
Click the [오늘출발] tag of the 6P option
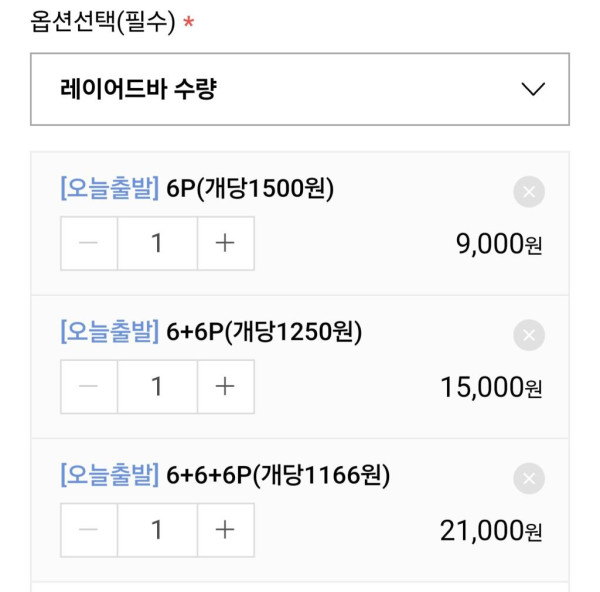(x=110, y=188)
